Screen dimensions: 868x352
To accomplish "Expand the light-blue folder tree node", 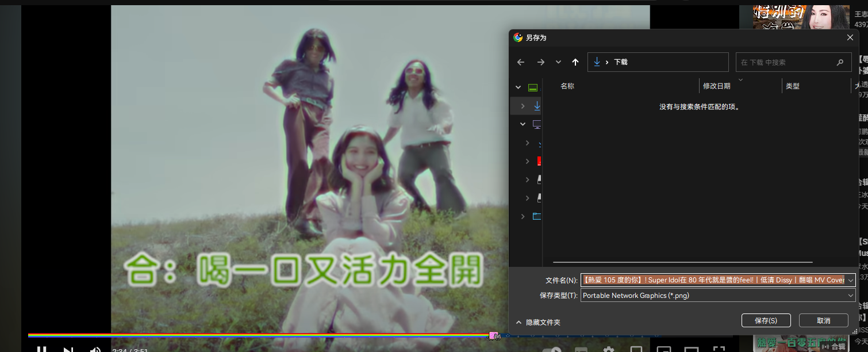I will pos(523,216).
